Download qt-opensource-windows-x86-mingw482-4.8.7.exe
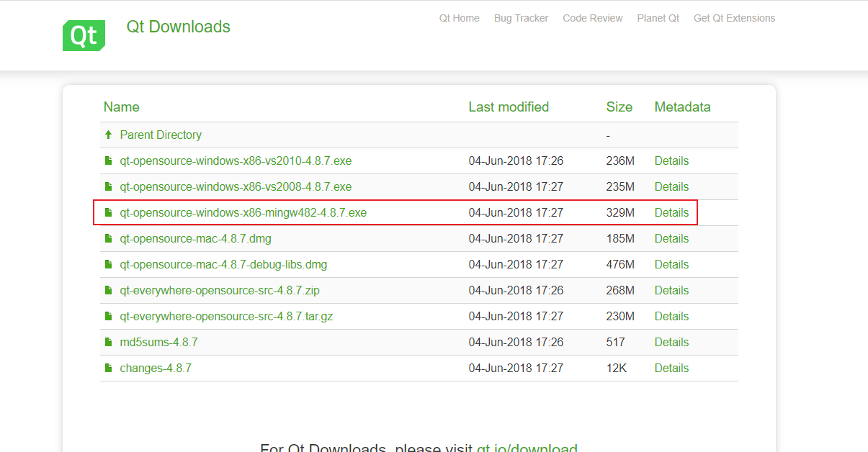 pos(243,212)
